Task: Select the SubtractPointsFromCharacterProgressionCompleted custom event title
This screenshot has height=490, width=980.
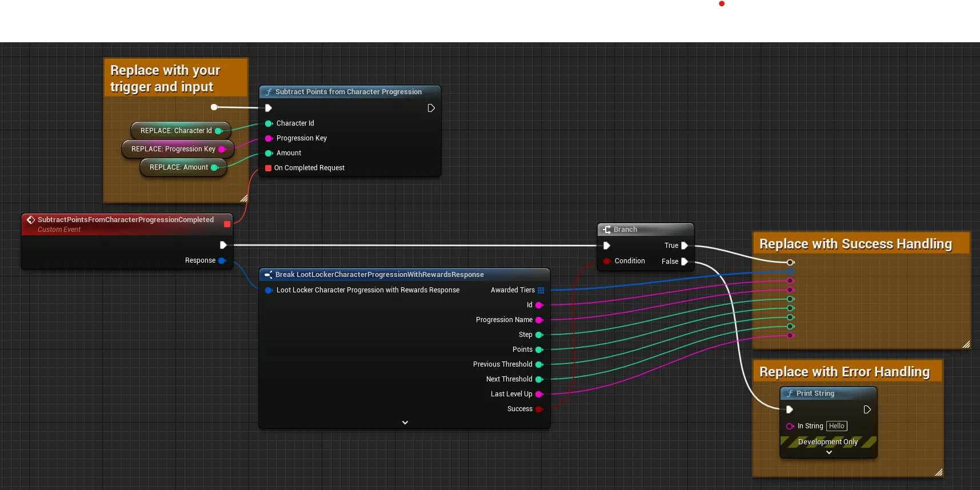Action: click(x=126, y=220)
